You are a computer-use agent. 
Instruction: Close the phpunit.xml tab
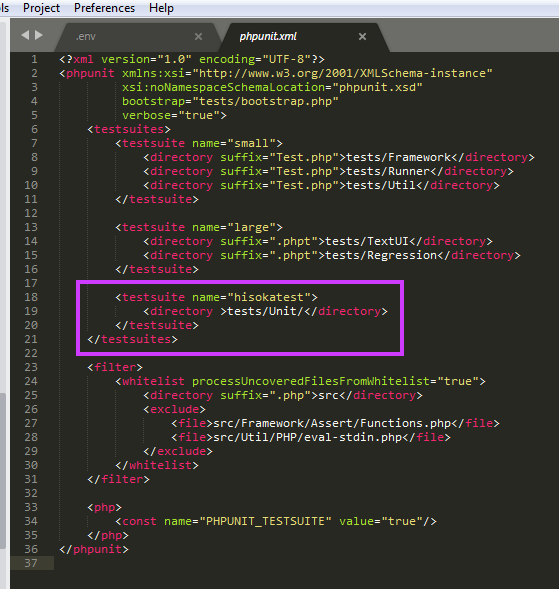pos(362,36)
